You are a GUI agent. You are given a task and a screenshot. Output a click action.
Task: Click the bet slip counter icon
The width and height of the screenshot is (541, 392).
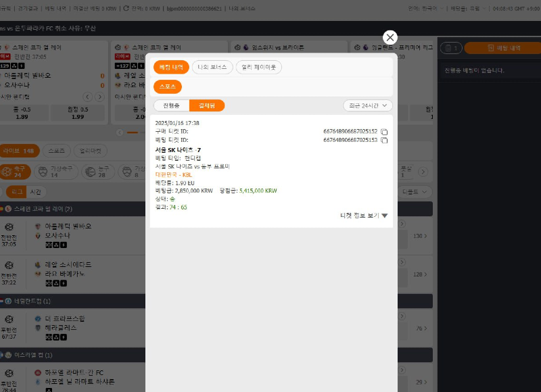pos(451,48)
